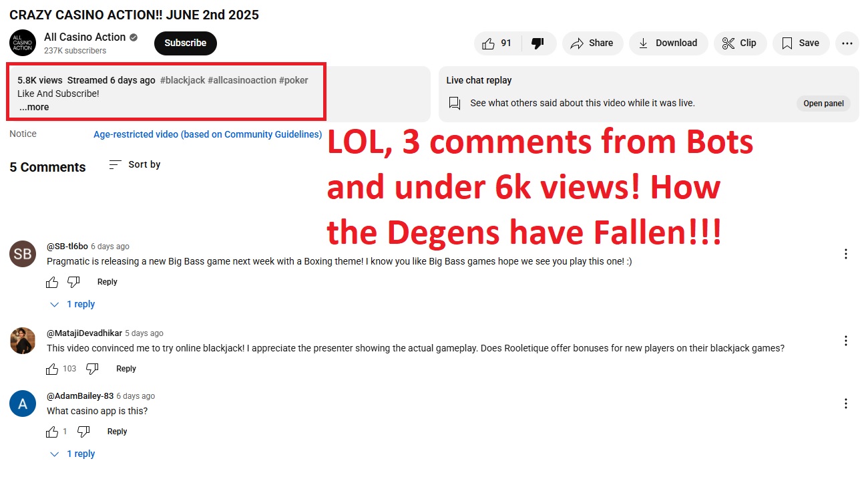The image size is (868, 477).
Task: Share the video
Action: pyautogui.click(x=592, y=43)
